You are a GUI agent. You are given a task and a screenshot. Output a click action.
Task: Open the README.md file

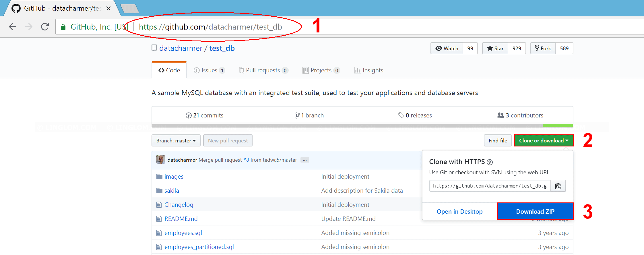pyautogui.click(x=181, y=219)
